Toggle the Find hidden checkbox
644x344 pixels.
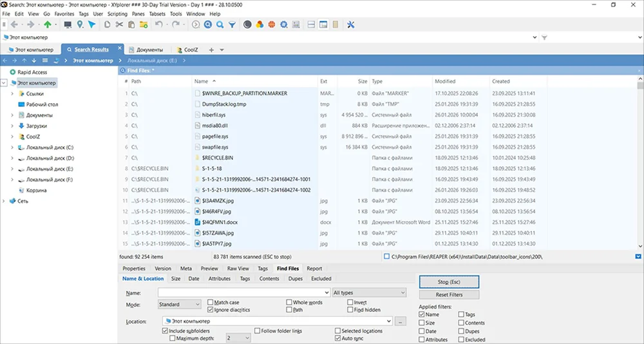point(350,310)
